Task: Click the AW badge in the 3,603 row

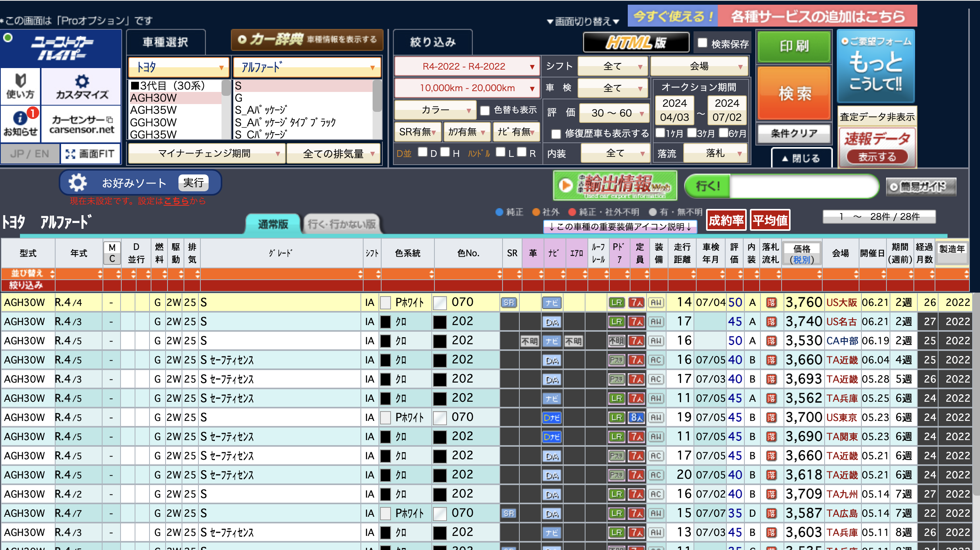Action: tap(656, 532)
